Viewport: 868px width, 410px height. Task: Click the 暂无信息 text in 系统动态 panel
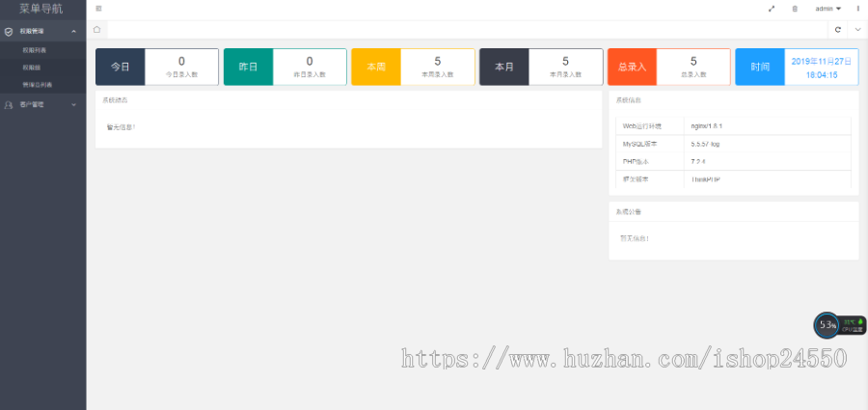pos(122,127)
